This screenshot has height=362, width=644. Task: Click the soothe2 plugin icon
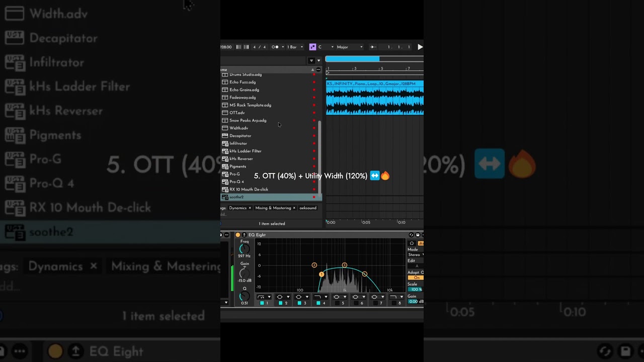click(x=225, y=197)
